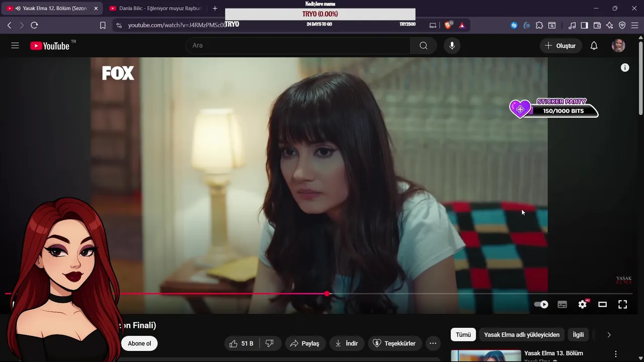Start voice search with the microphone icon
Viewport: 644px width, 362px height.
(452, 46)
